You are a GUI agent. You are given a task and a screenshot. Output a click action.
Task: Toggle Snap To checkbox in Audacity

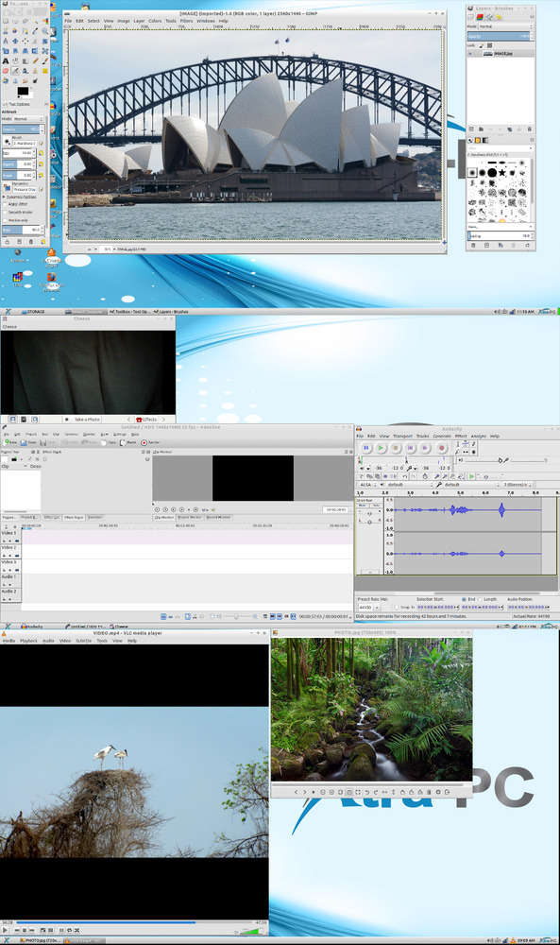397,607
